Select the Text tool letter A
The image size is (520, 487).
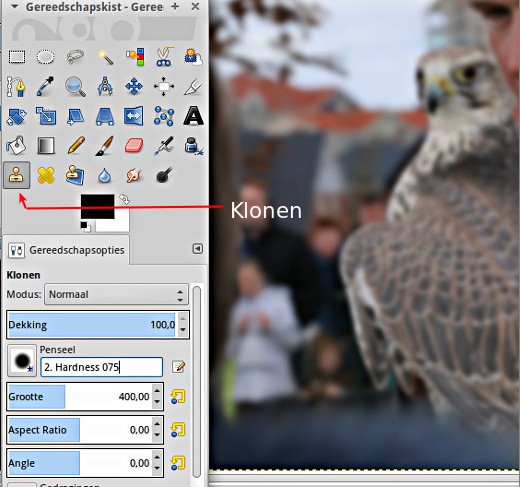point(193,116)
